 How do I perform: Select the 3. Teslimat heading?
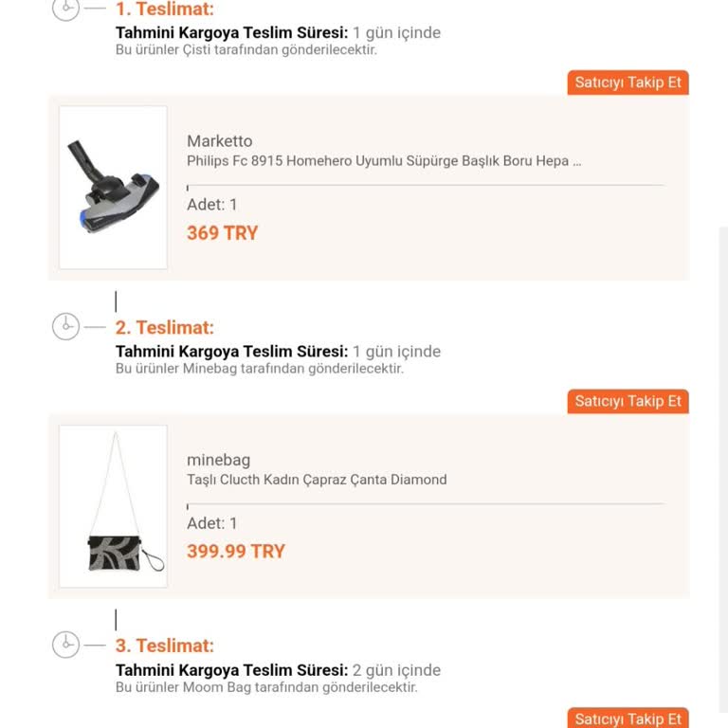click(x=165, y=646)
